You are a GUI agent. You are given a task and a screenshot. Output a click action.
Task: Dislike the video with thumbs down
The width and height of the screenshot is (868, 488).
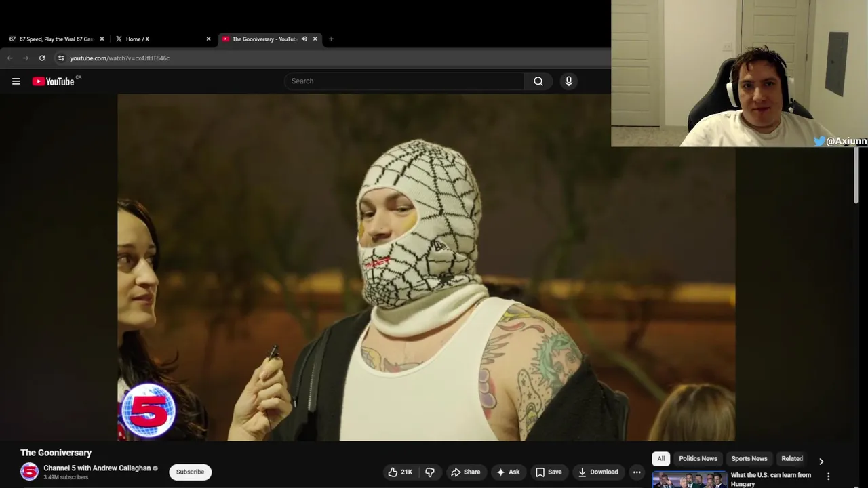click(430, 472)
